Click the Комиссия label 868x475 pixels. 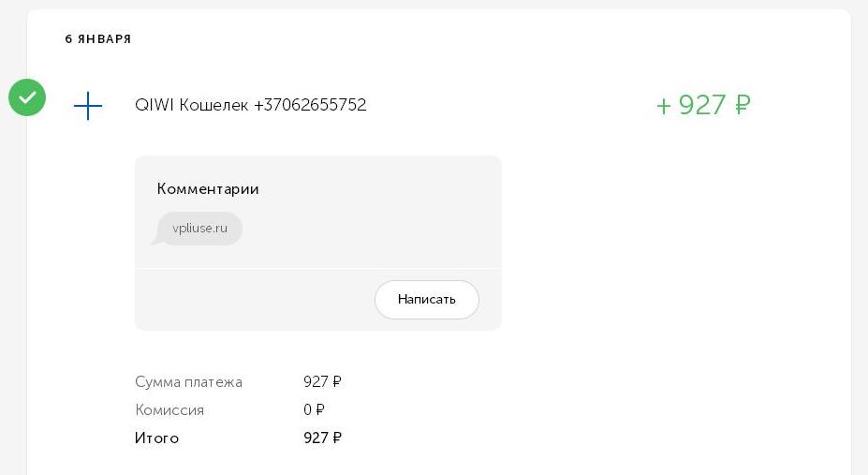[x=169, y=410]
